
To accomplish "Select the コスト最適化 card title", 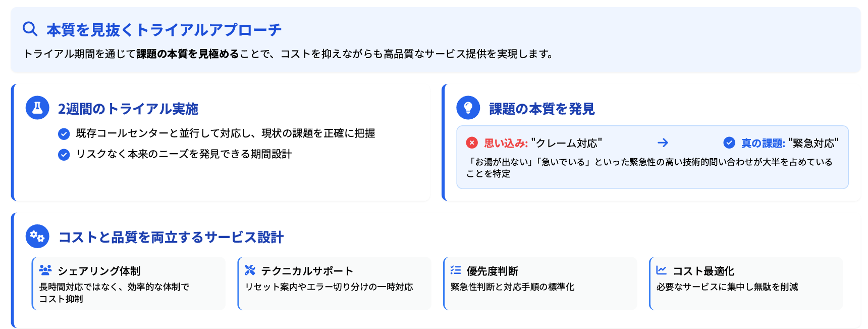I will pyautogui.click(x=703, y=271).
